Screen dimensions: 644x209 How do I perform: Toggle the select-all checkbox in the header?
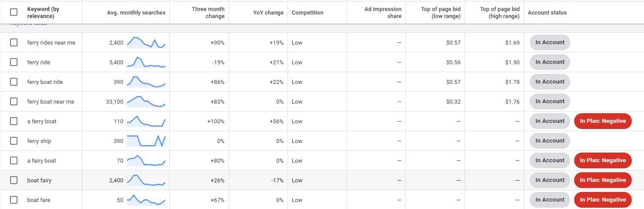(14, 12)
